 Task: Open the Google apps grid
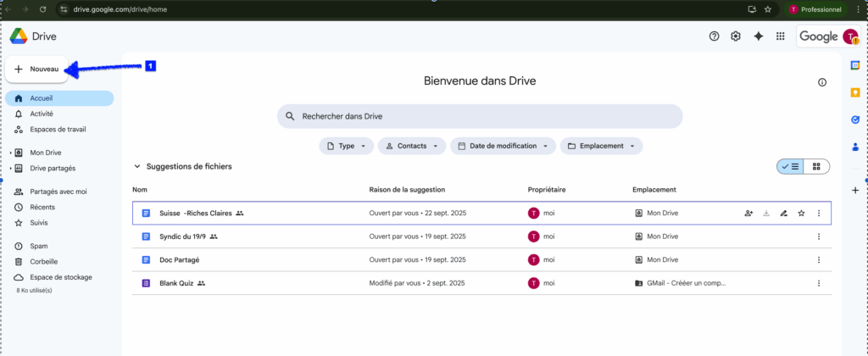pos(781,36)
